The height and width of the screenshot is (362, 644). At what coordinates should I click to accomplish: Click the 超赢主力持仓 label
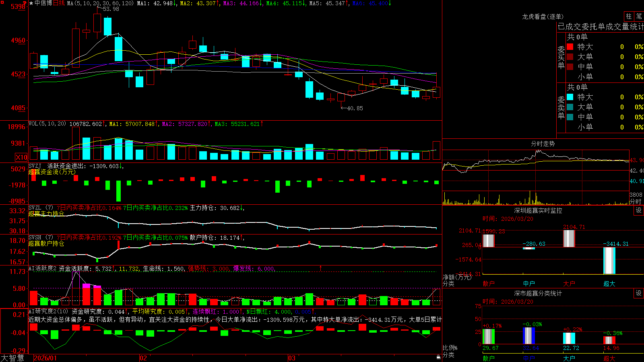[x=46, y=214]
